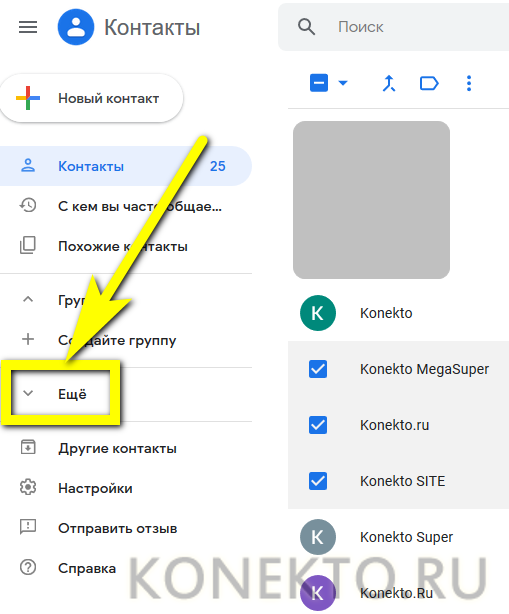This screenshot has width=509, height=614.
Task: Click the Новый контакт button
Action: (x=92, y=98)
